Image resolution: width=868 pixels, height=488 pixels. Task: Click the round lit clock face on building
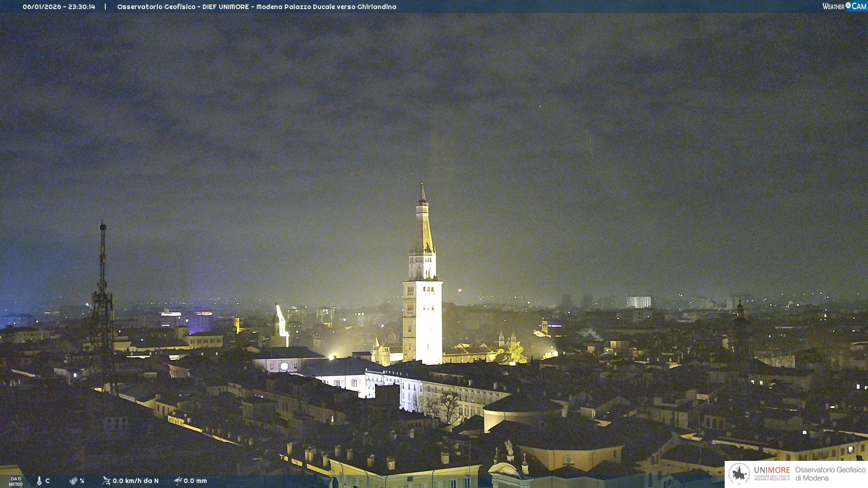pos(284,366)
